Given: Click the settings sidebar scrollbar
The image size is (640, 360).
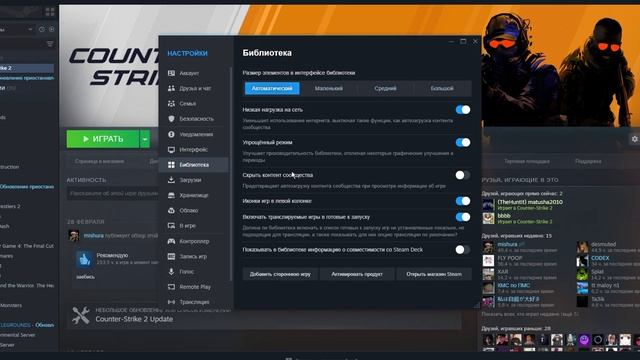Looking at the screenshot, I should coord(231,175).
